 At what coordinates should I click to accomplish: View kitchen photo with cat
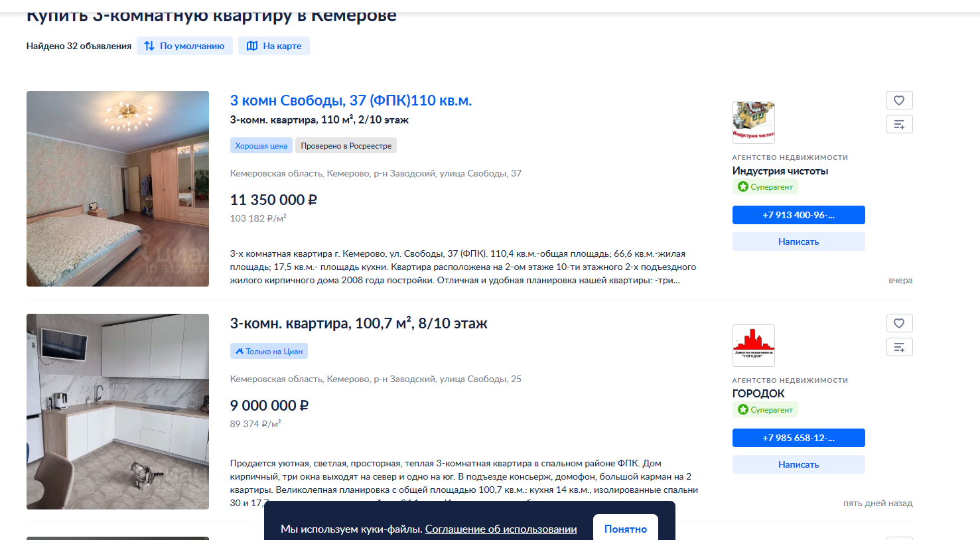point(117,411)
